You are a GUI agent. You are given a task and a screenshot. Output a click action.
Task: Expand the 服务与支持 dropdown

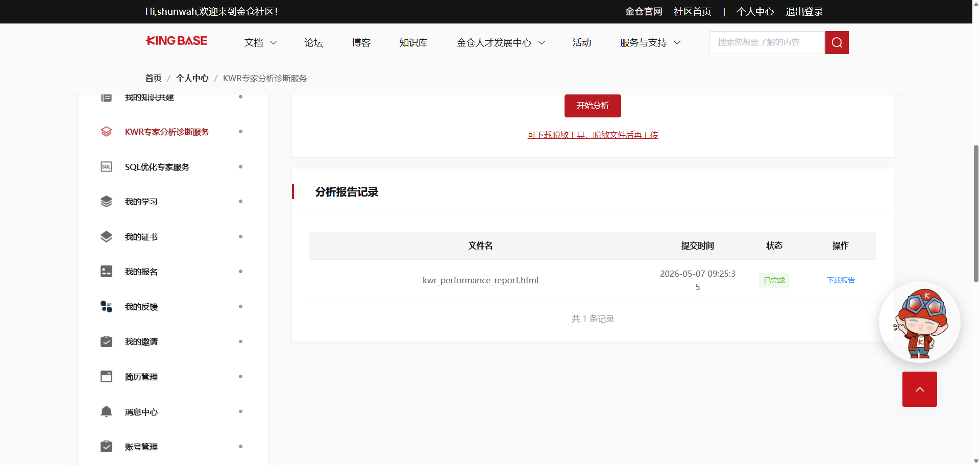(650, 43)
